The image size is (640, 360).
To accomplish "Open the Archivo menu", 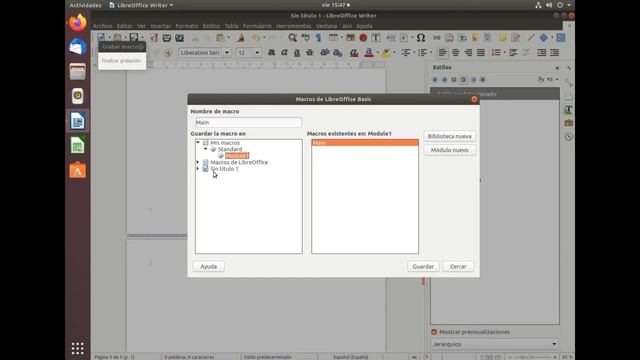I will pos(102,26).
